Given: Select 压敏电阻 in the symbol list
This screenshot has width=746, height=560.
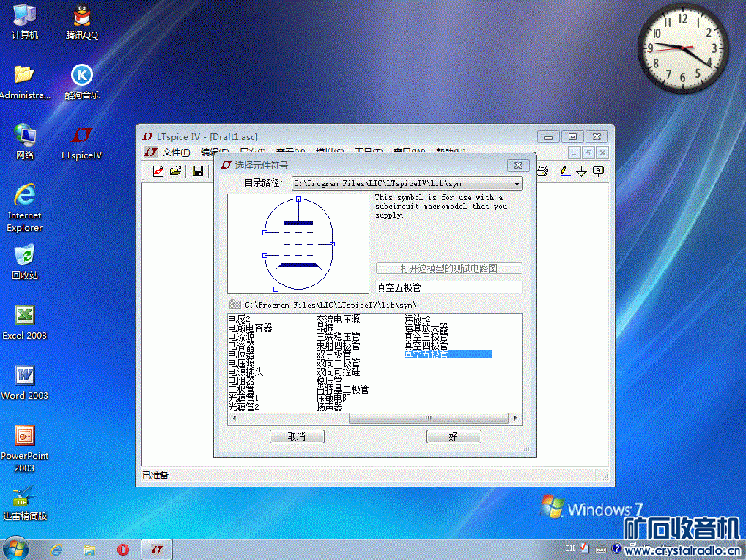Looking at the screenshot, I should (x=334, y=398).
